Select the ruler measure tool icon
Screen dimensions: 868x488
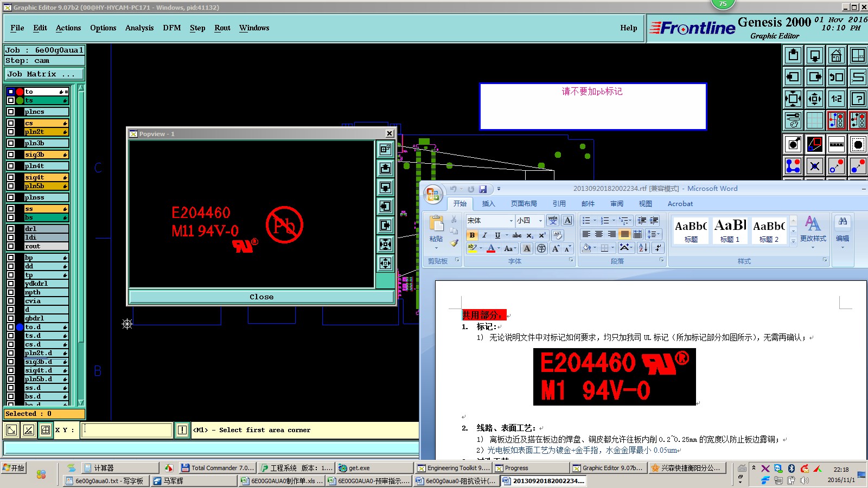click(x=836, y=144)
